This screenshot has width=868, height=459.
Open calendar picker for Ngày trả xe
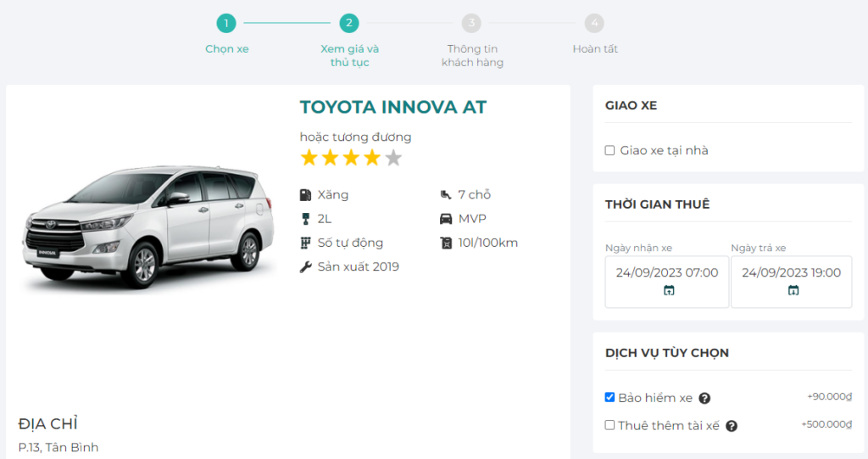coord(793,290)
